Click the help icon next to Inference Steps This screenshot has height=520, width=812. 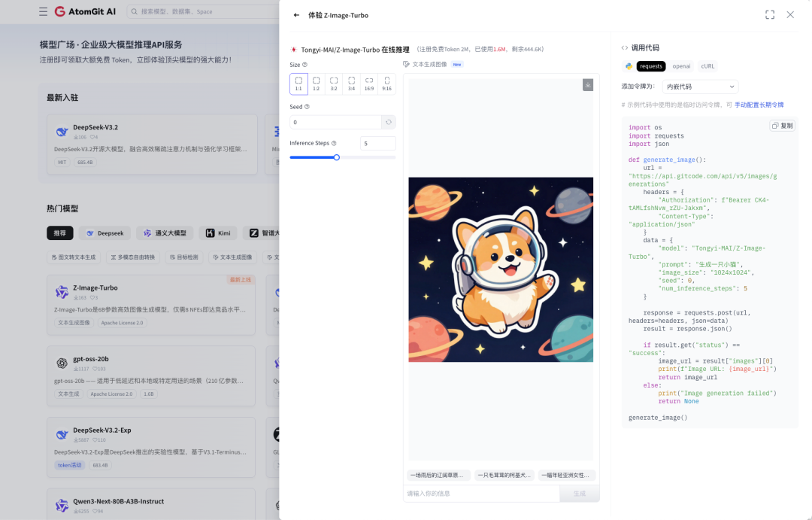pyautogui.click(x=334, y=143)
